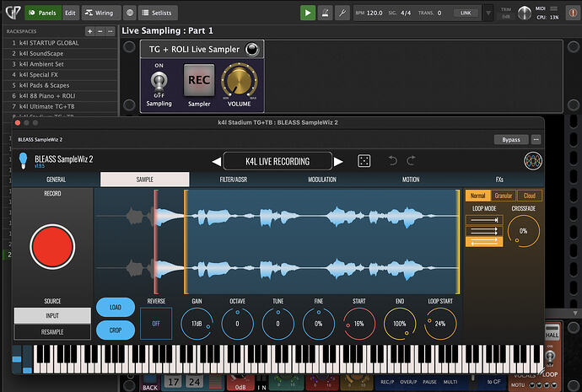Switch to the MODULATION tab

[x=322, y=180]
